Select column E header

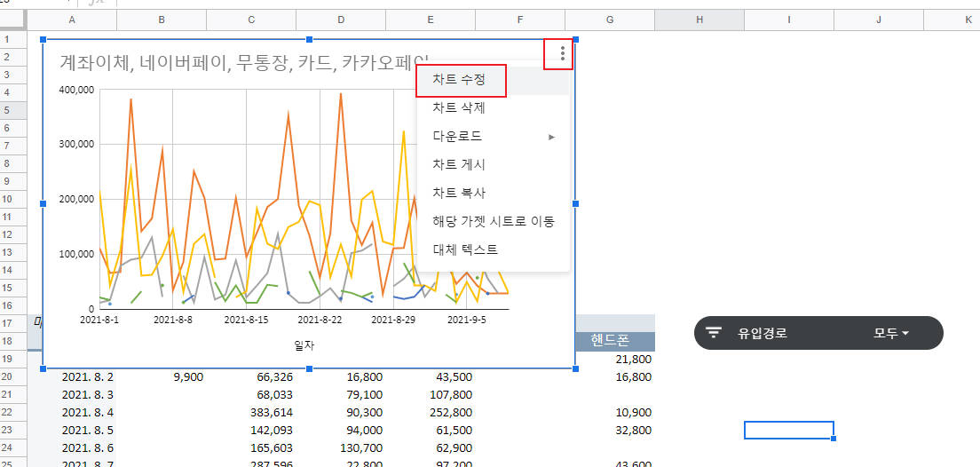point(431,20)
